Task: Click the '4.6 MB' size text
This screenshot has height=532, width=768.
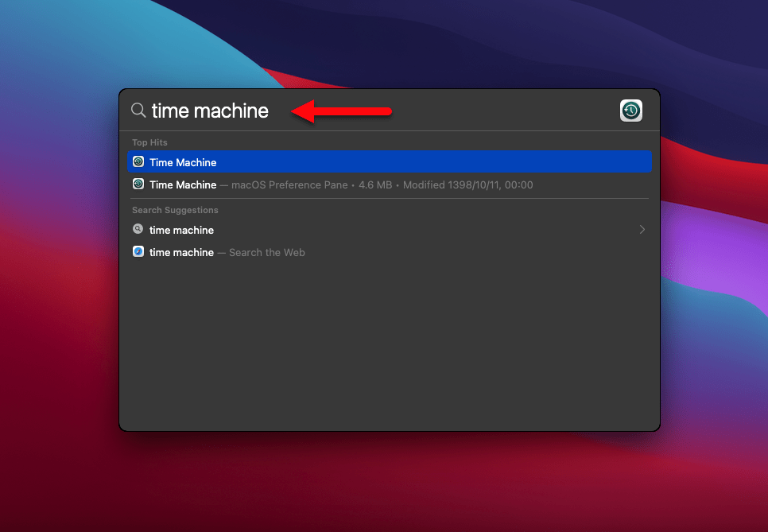Action: 375,185
